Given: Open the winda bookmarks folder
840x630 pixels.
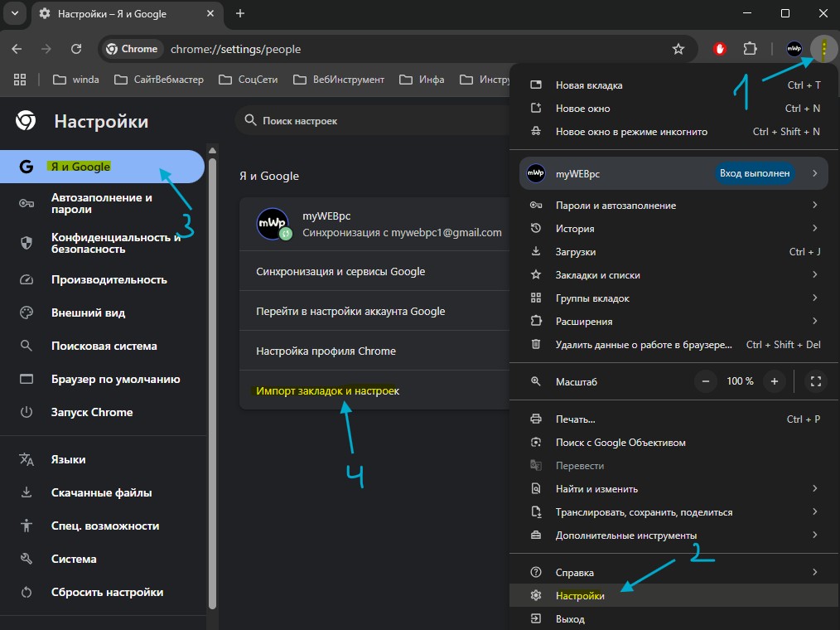Looking at the screenshot, I should [76, 80].
